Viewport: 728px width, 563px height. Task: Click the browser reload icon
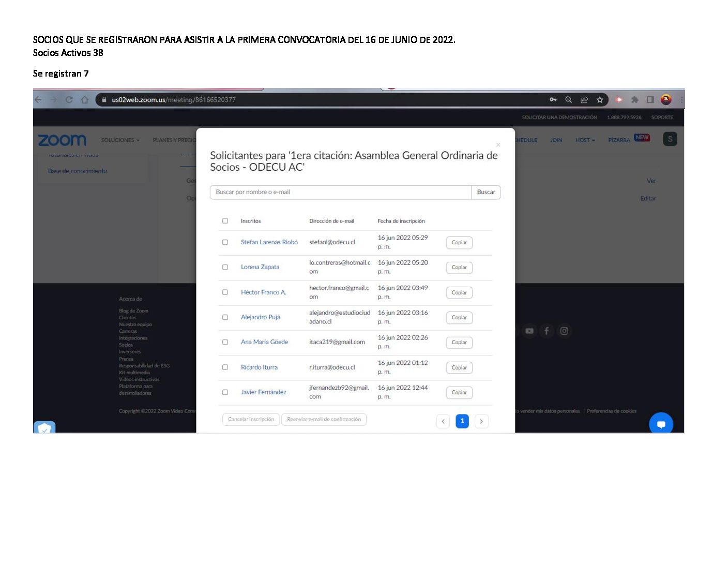[x=69, y=100]
